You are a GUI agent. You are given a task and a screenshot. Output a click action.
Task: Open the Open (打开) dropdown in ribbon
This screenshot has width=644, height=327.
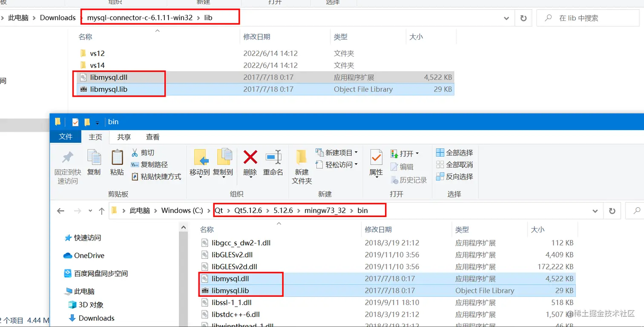click(405, 153)
